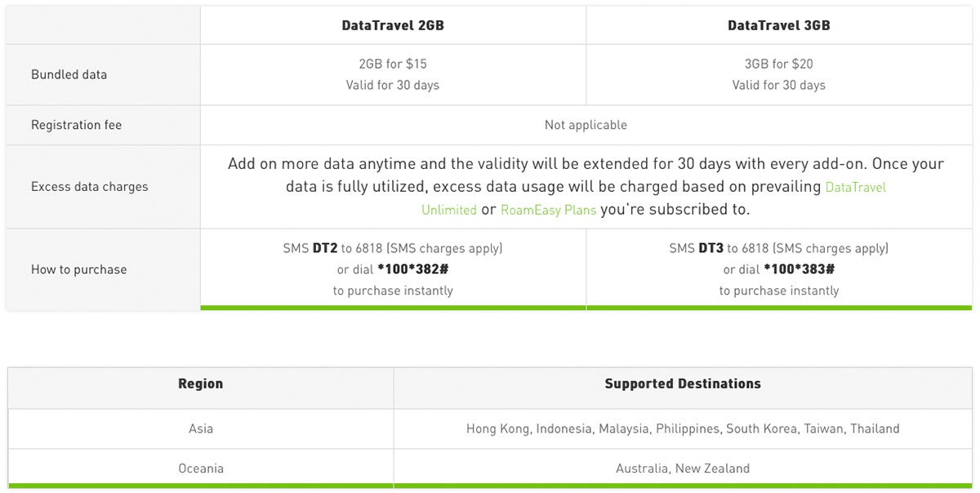Viewport: 980px width, 493px height.
Task: Select the Oceania region cell
Action: tap(200, 469)
